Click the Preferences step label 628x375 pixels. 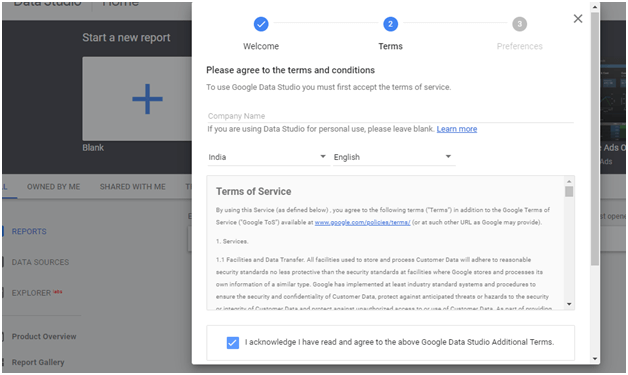(519, 46)
